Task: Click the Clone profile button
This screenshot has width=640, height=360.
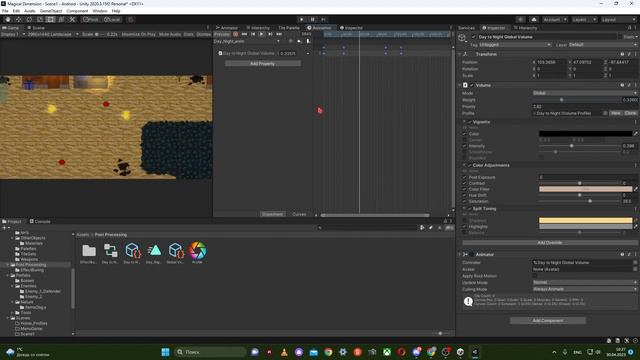Action: click(630, 113)
